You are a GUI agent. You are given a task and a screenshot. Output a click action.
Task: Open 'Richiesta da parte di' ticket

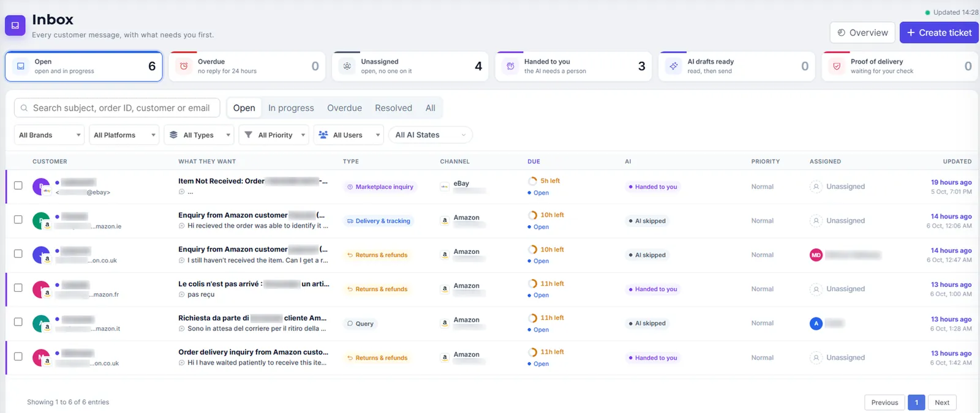coord(252,318)
